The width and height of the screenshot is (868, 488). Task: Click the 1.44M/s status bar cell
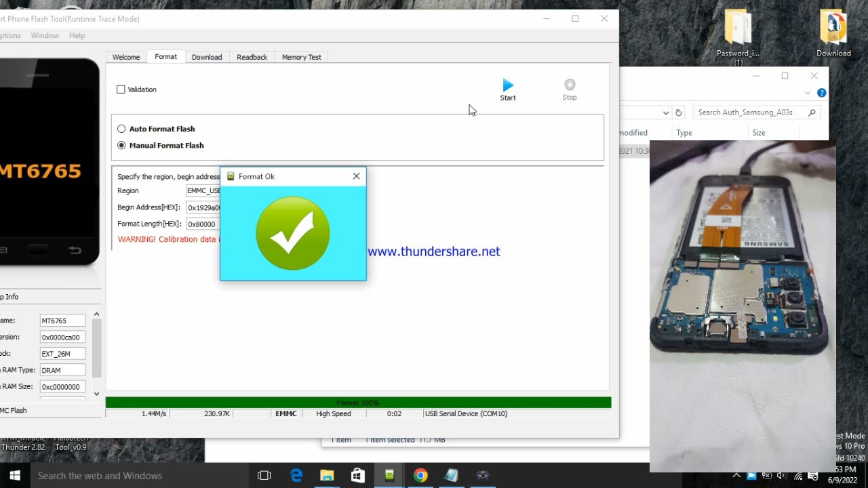click(x=138, y=413)
